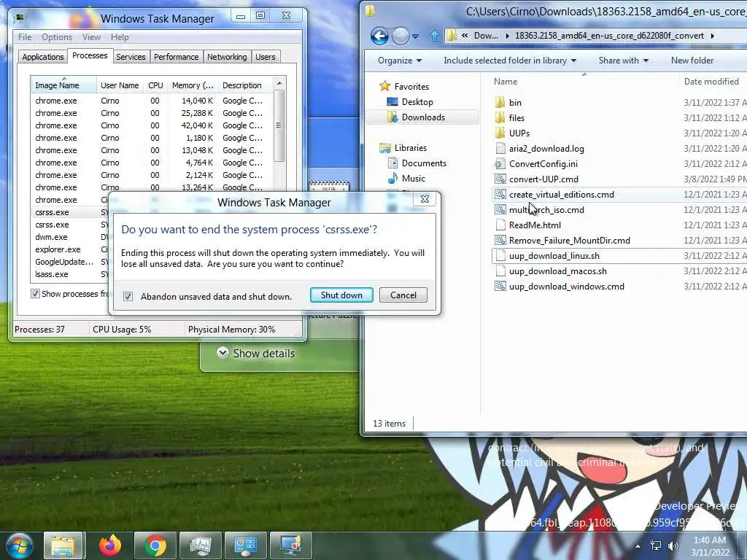This screenshot has height=560, width=747.
Task: Sort processes by CPU column header
Action: click(x=155, y=85)
